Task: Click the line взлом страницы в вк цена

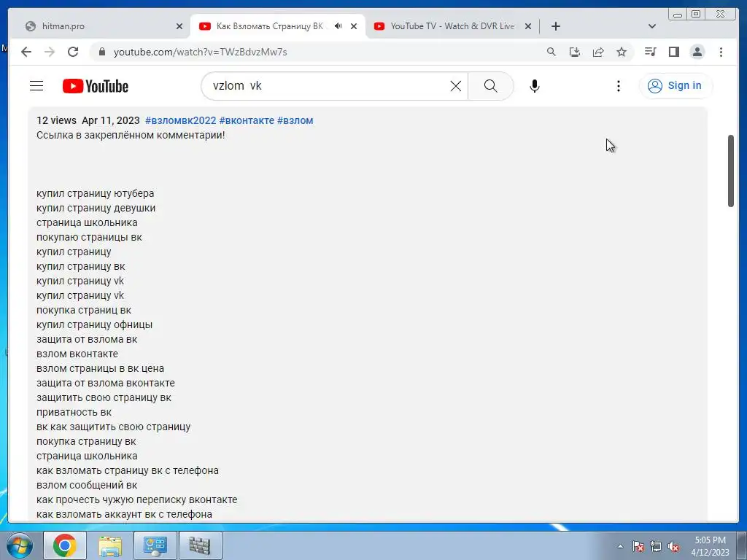Action: pos(100,368)
